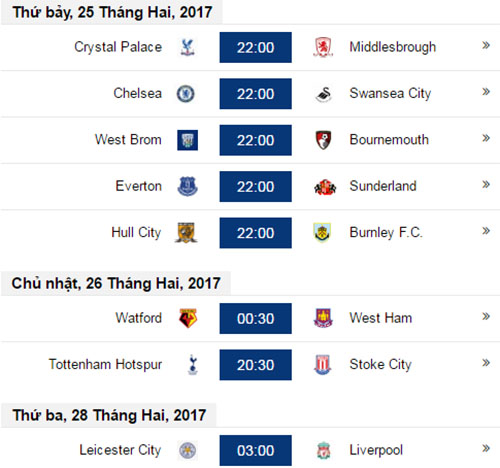Screen dimensions: 500x468
Task: Expand the Watford vs West Ham arrow
Action: [486, 316]
